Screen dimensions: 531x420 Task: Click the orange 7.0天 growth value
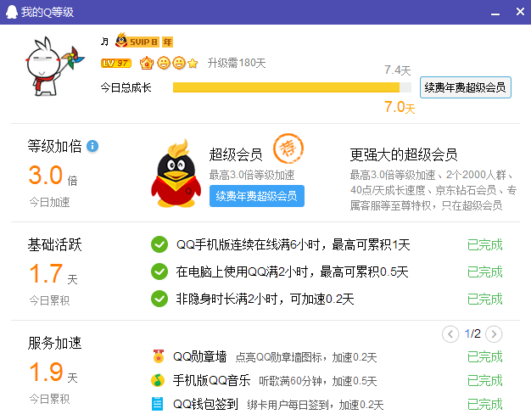tap(400, 108)
